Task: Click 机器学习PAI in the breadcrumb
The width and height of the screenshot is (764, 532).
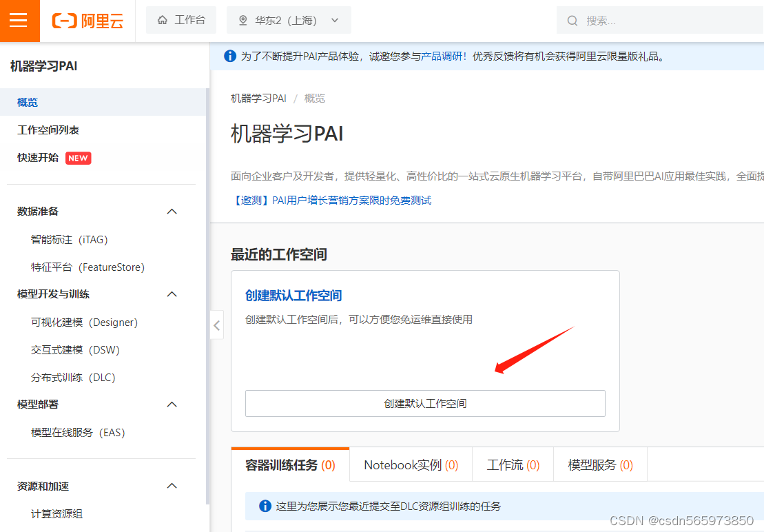Action: pos(258,99)
